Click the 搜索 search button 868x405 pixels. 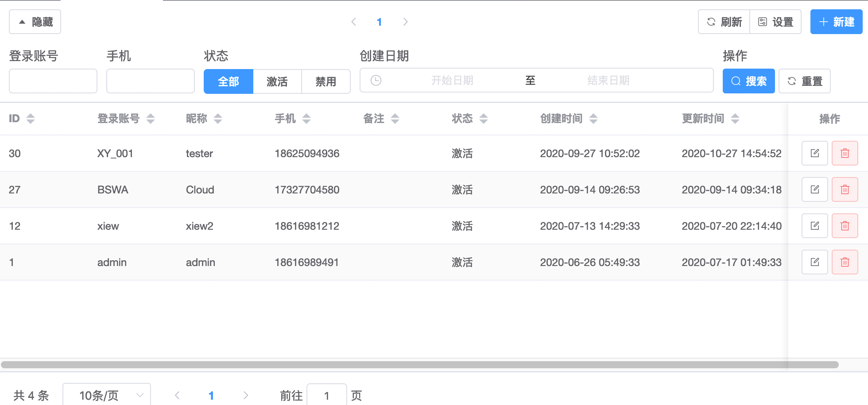[x=748, y=81]
